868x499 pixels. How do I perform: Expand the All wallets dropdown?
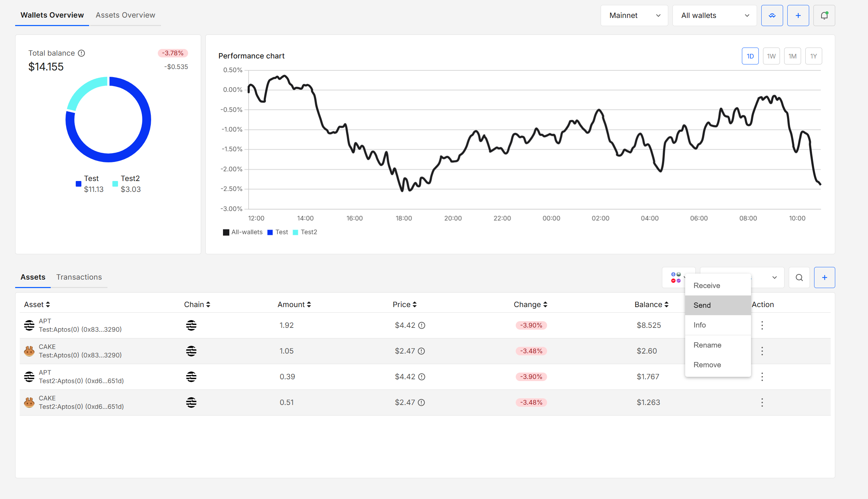(714, 15)
